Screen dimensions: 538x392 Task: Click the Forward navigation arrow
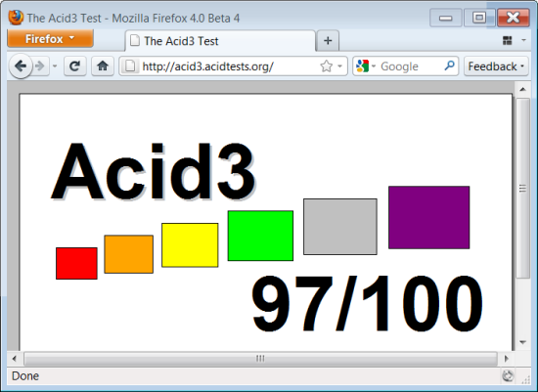[40, 65]
